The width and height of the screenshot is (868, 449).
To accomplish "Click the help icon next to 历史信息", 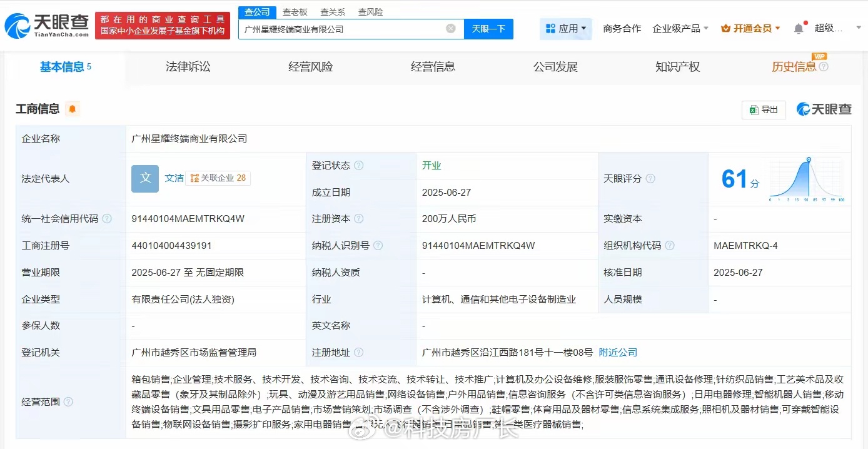I will (824, 67).
